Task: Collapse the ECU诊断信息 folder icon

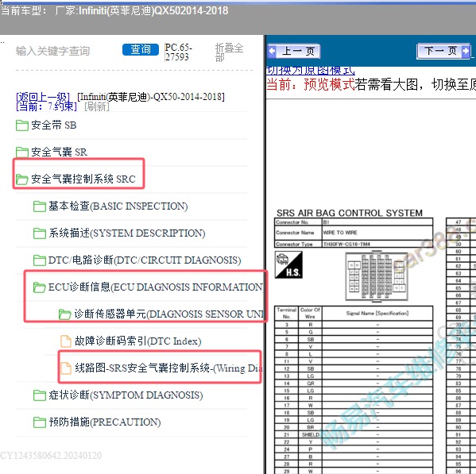Action: (40, 287)
